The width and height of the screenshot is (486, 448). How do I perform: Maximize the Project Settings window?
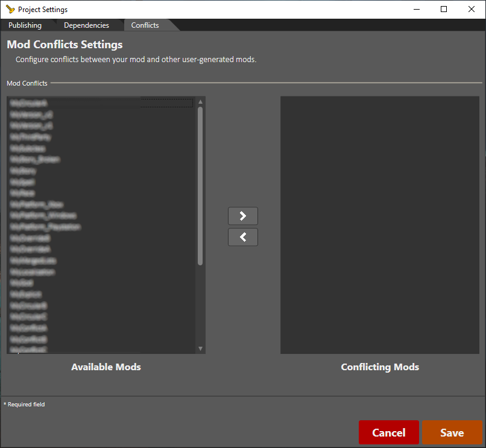pyautogui.click(x=444, y=10)
